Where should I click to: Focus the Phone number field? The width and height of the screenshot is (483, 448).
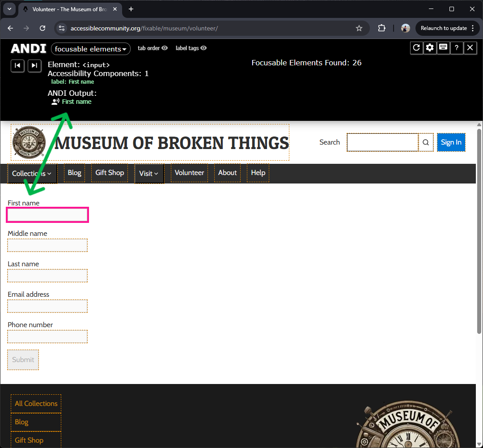pos(47,337)
